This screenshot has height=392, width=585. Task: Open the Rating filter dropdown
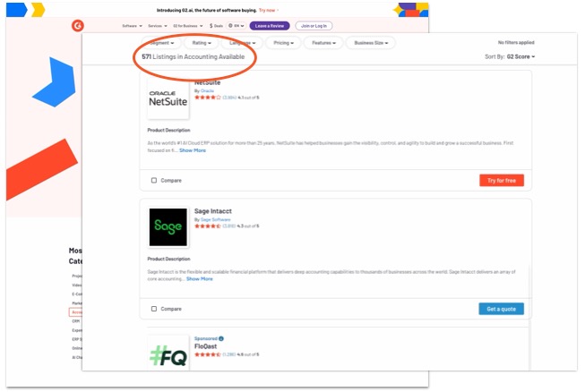click(202, 43)
